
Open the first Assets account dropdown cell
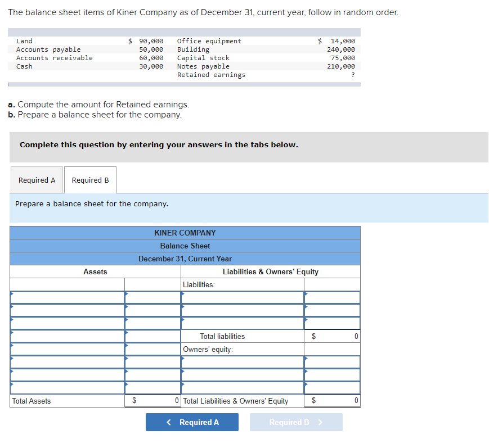[66, 297]
